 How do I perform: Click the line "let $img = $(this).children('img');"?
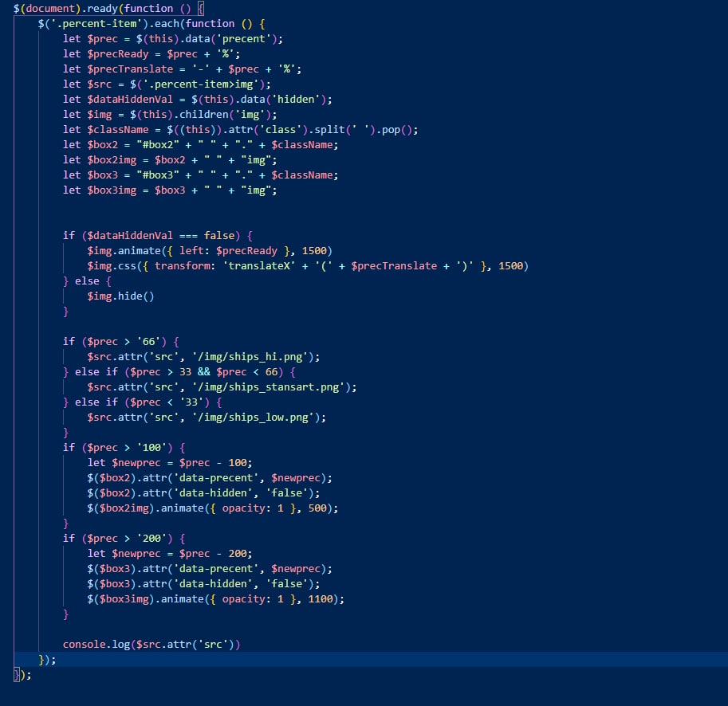coord(170,115)
